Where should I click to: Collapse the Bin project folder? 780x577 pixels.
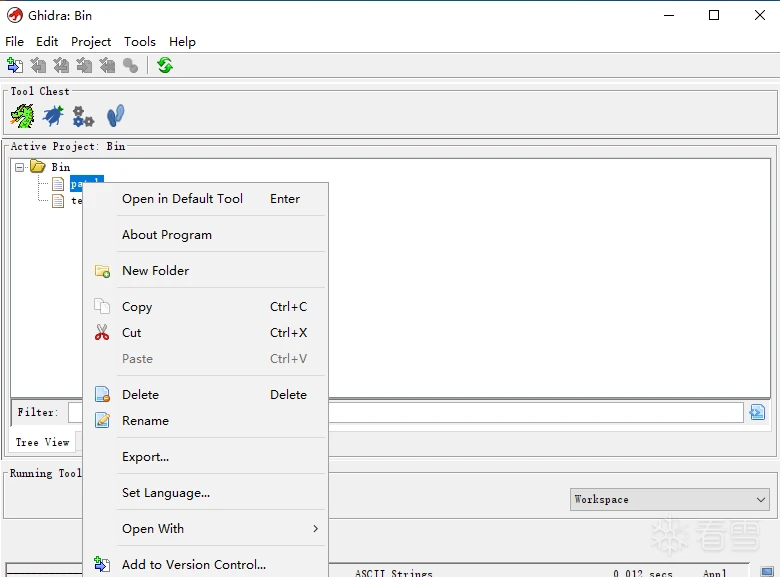[x=20, y=167]
